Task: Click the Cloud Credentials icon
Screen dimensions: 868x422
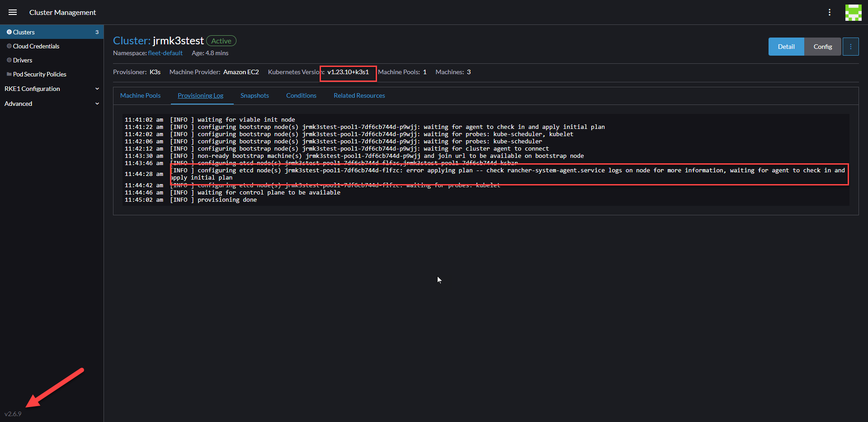Action: pos(8,46)
